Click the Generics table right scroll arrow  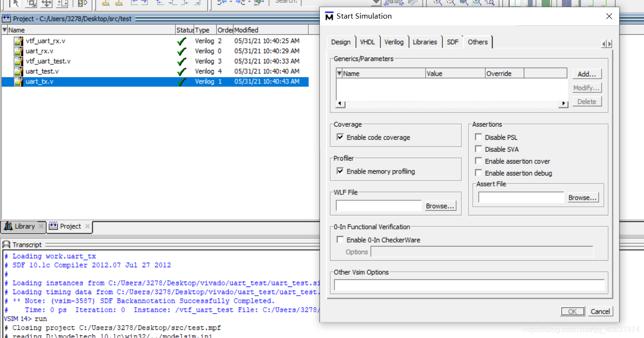(x=564, y=103)
